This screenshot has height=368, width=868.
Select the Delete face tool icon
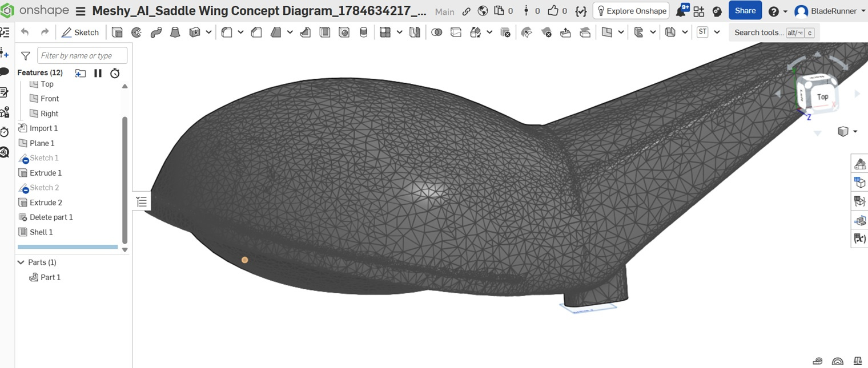pos(546,33)
